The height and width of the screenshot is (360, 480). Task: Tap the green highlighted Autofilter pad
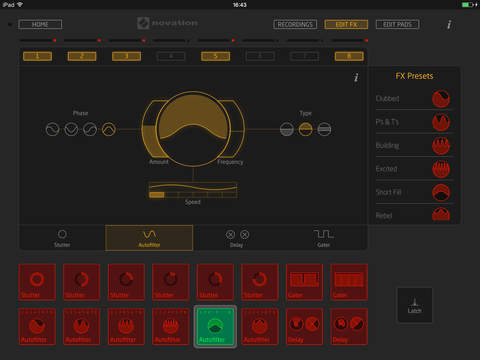[x=215, y=327]
